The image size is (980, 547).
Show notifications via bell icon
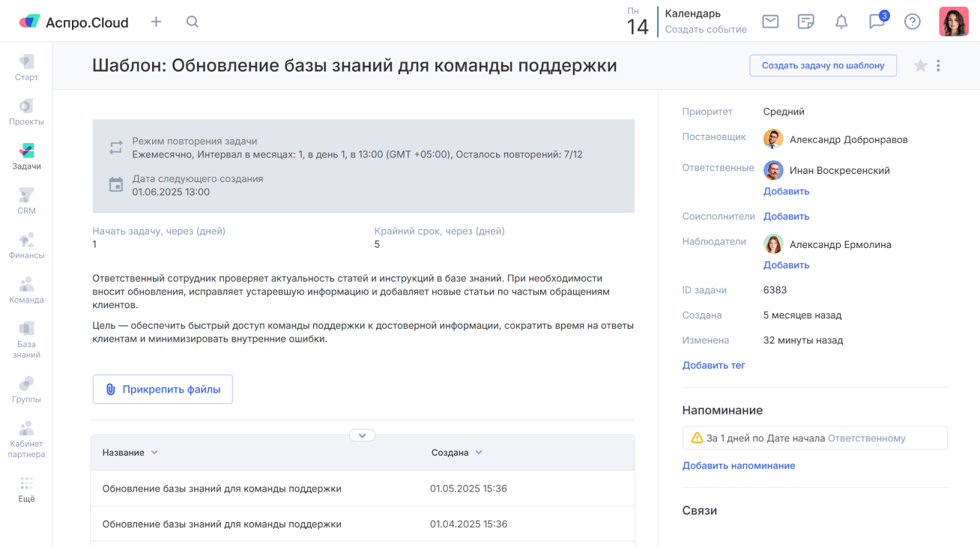click(x=841, y=22)
